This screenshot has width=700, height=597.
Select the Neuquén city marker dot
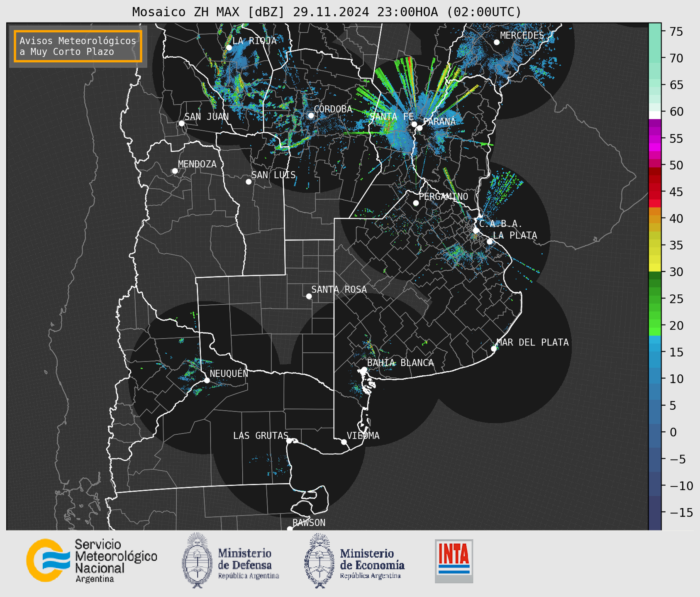pyautogui.click(x=207, y=380)
